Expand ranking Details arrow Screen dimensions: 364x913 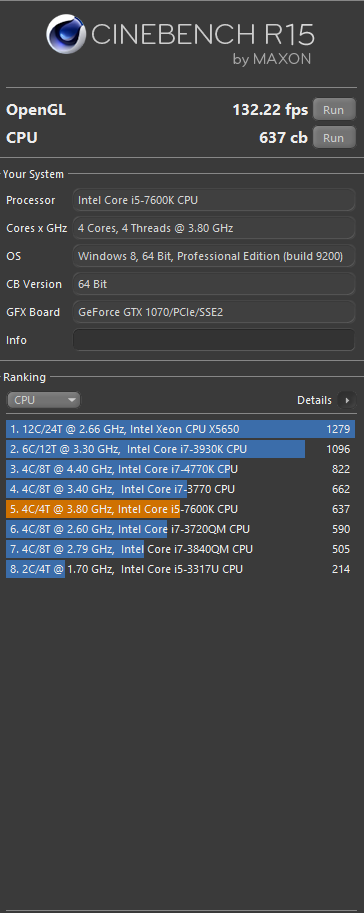pos(347,400)
